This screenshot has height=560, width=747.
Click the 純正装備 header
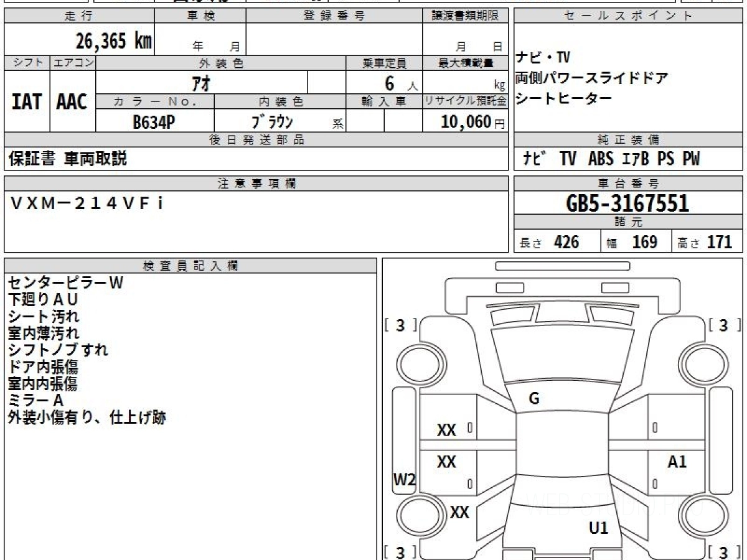click(x=629, y=140)
